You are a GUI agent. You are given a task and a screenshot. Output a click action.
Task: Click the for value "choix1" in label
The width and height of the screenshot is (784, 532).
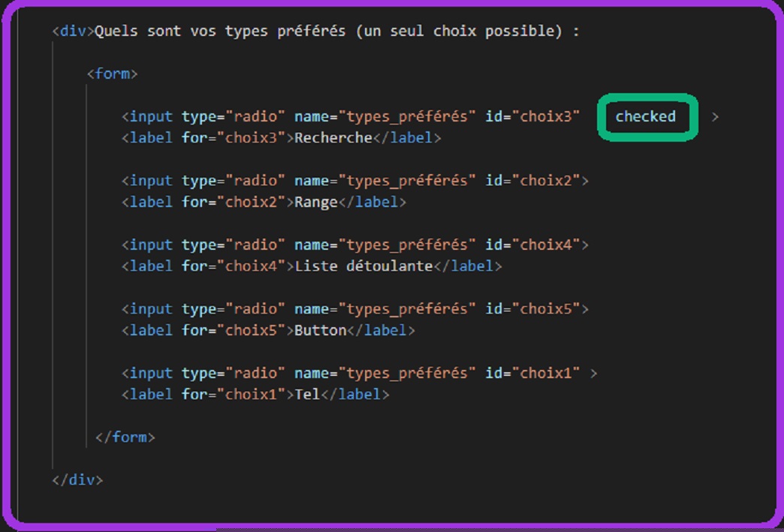point(252,394)
